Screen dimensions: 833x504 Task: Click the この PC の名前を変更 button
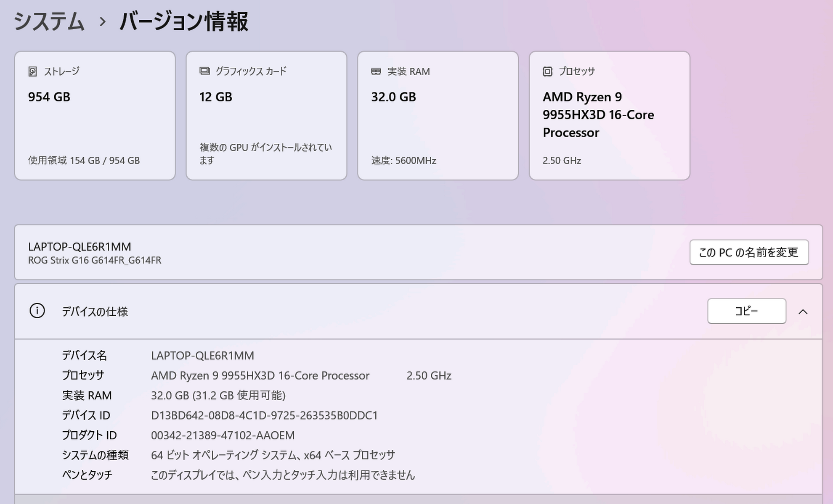pyautogui.click(x=749, y=252)
